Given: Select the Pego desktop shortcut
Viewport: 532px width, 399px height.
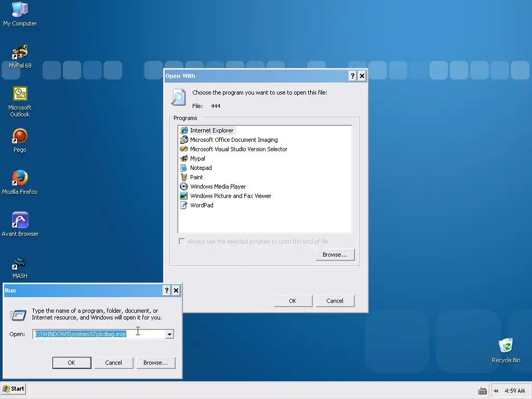Looking at the screenshot, I should (x=20, y=140).
